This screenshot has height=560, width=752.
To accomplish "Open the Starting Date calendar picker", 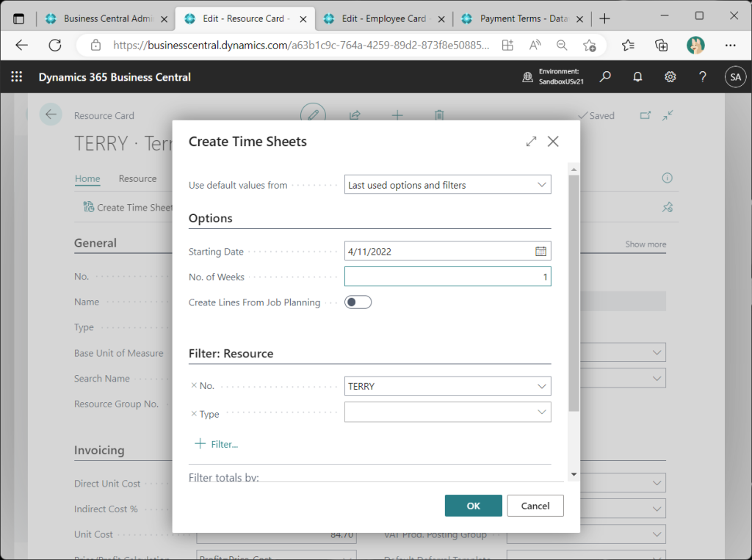I will [540, 251].
